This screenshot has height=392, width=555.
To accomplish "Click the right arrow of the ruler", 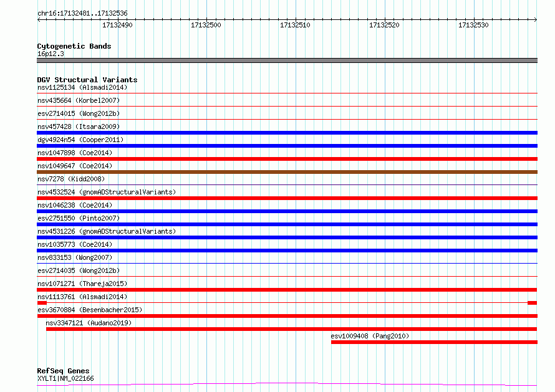I will 535,19.
